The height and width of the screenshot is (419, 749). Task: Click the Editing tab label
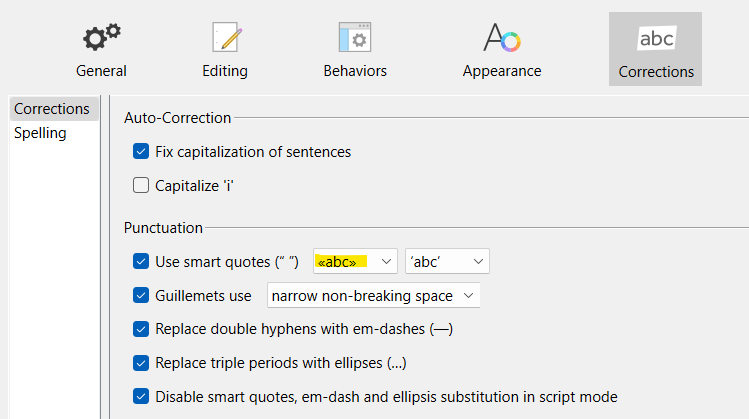pyautogui.click(x=225, y=71)
